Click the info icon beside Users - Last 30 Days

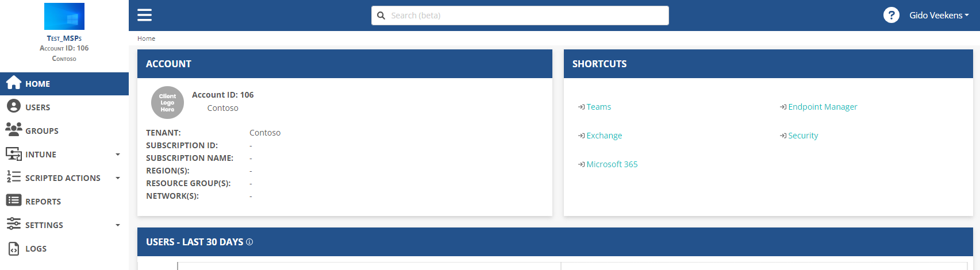click(x=249, y=242)
